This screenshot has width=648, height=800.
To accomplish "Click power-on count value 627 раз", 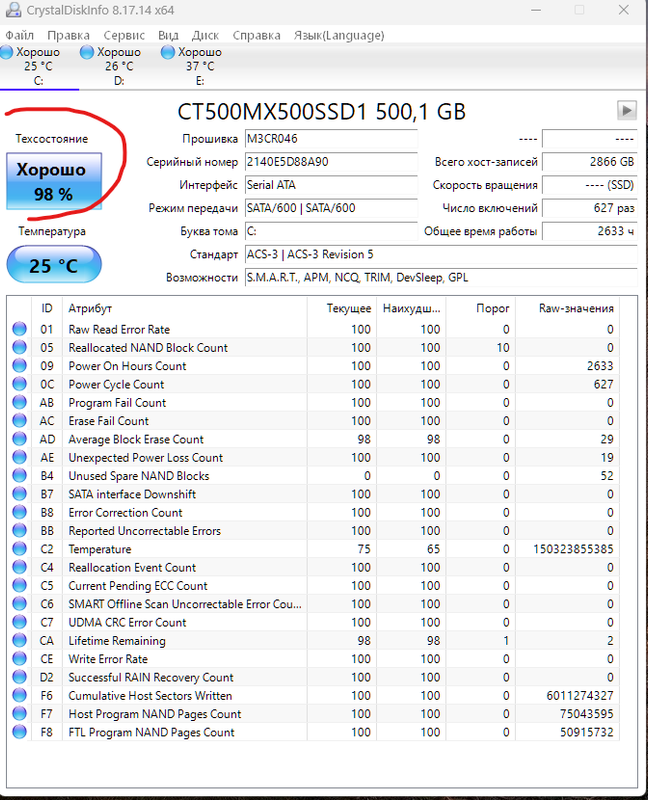I will [x=589, y=208].
